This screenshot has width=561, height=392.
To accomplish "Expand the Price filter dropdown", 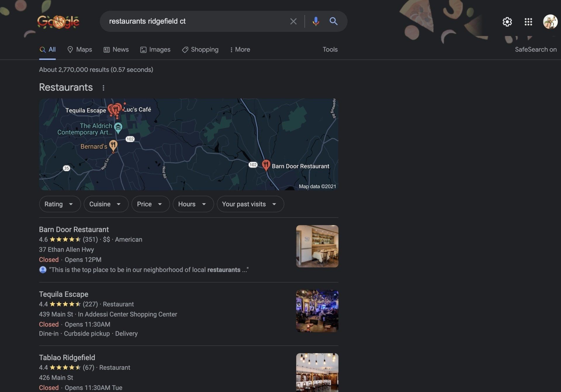I will coord(150,204).
